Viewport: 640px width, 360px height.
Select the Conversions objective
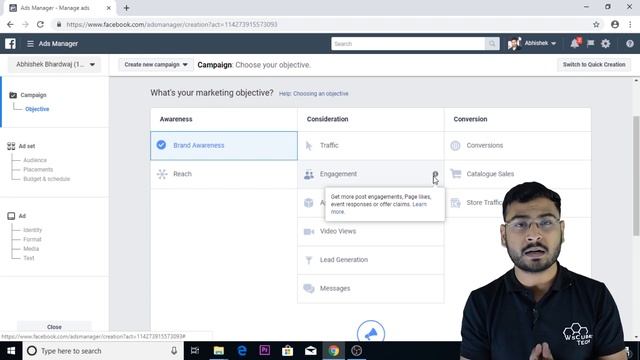[x=518, y=145]
